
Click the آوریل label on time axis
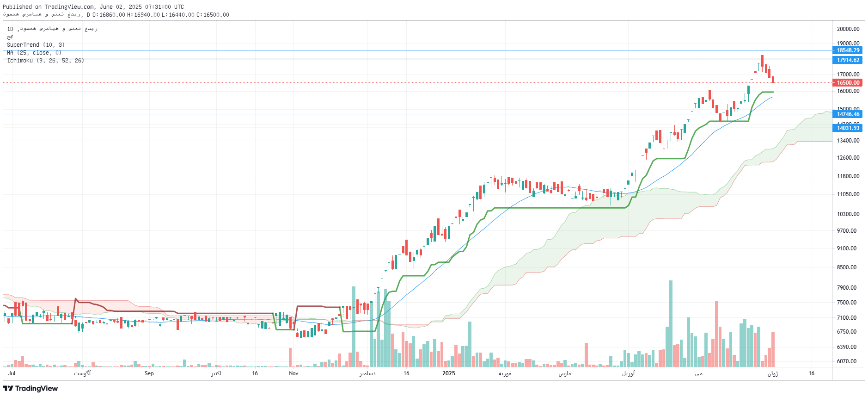point(628,373)
